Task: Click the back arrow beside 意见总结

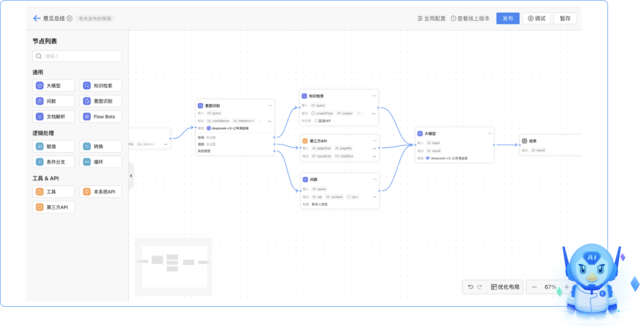Action: (x=37, y=19)
